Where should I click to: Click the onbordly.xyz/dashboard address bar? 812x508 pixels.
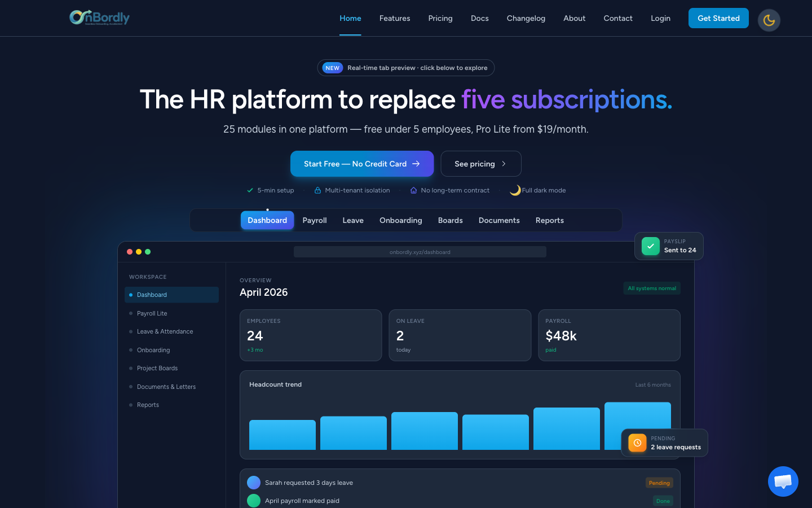(x=420, y=252)
